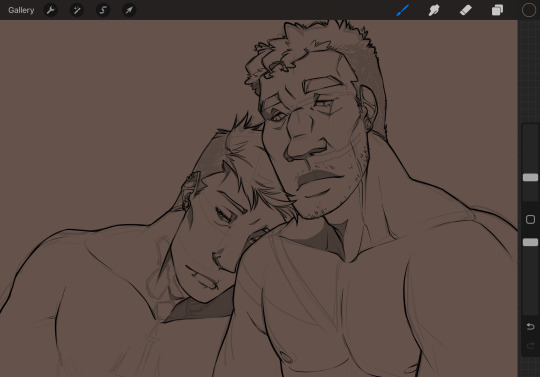The height and width of the screenshot is (377, 540).
Task: Undo the last stroke with the undo arrow
Action: [530, 326]
